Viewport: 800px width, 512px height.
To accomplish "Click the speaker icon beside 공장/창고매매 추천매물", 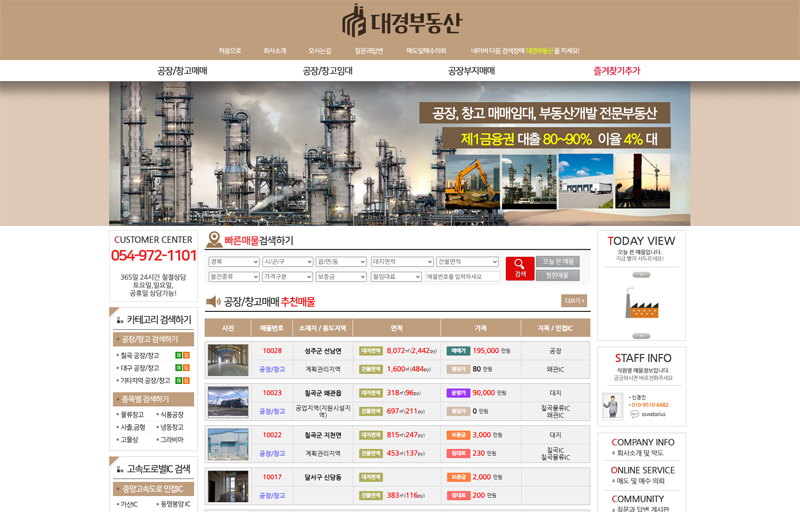I will 213,301.
